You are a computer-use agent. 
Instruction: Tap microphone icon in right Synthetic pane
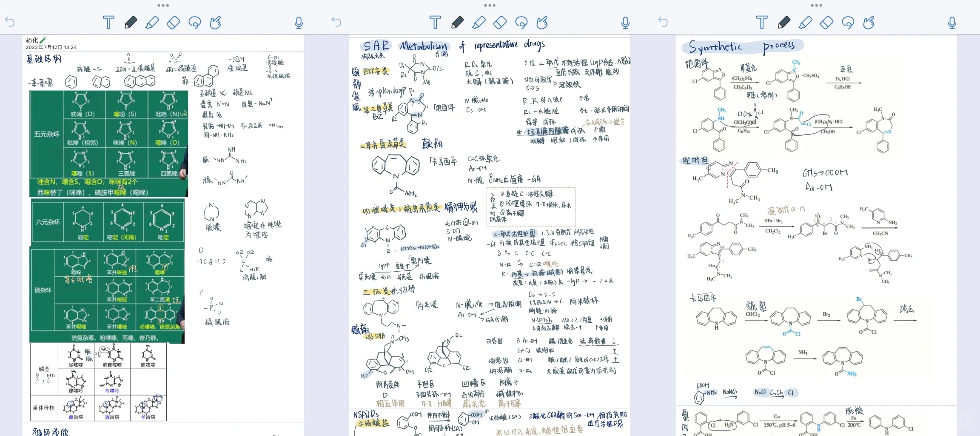[x=952, y=23]
